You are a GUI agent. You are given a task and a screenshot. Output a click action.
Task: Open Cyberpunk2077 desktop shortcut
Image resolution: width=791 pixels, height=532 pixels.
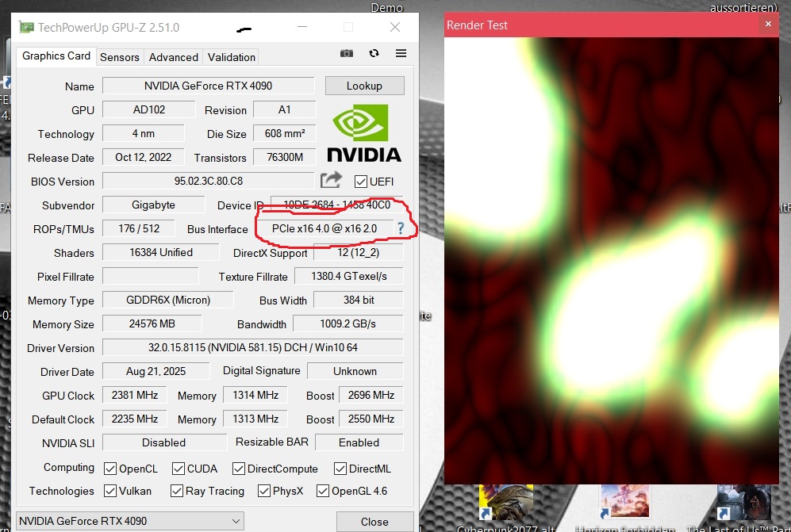505,508
